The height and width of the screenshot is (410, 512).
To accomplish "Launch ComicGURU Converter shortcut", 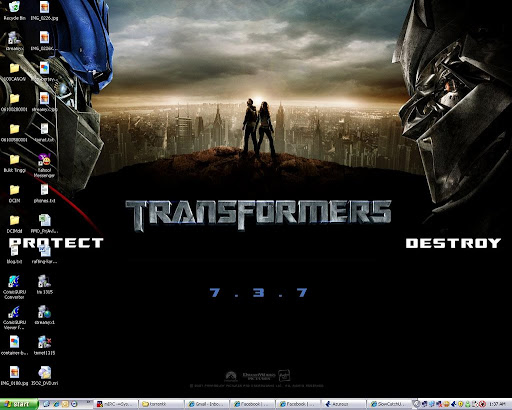I will (14, 287).
